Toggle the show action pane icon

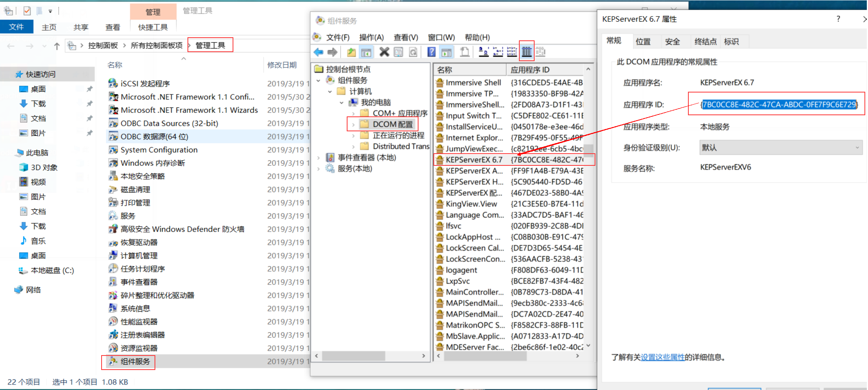[x=446, y=52]
